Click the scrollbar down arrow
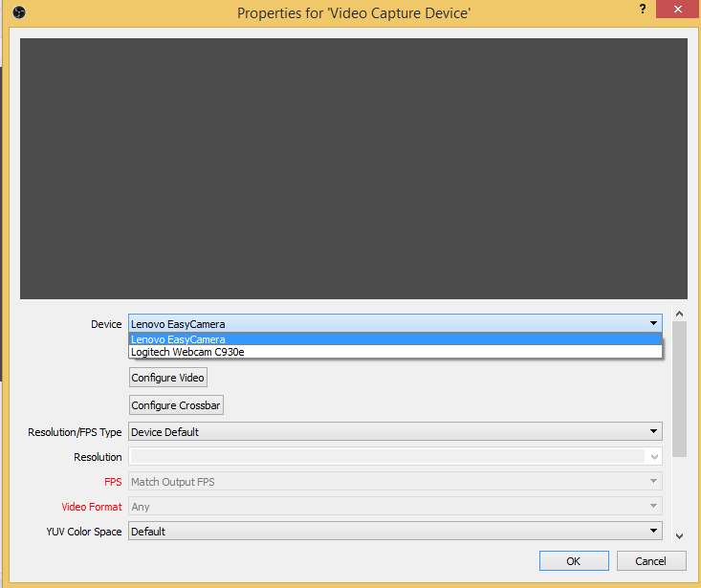Viewport: 701px width, 588px height. [679, 535]
